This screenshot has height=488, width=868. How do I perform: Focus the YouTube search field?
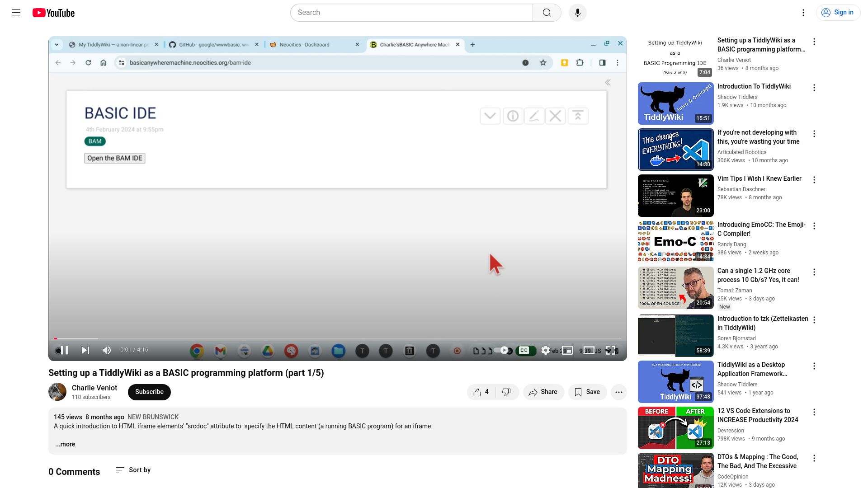click(x=411, y=13)
